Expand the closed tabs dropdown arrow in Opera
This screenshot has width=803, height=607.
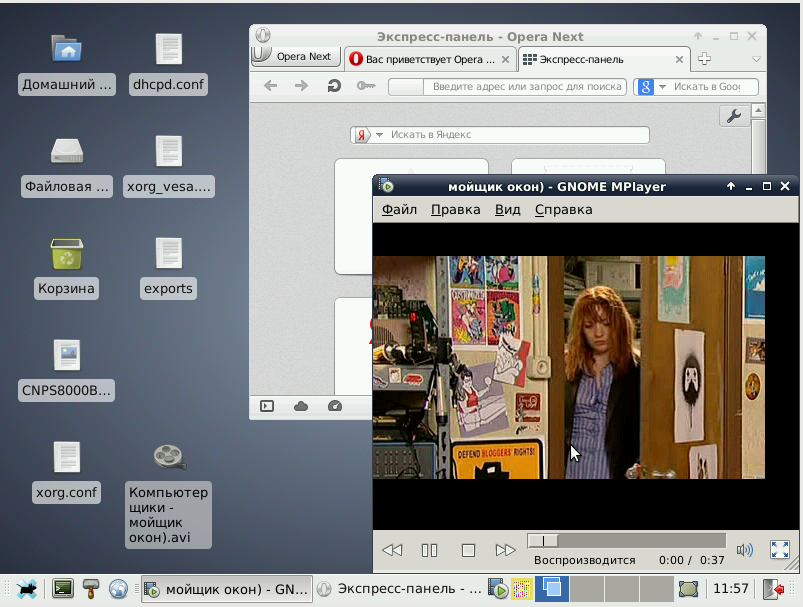756,59
